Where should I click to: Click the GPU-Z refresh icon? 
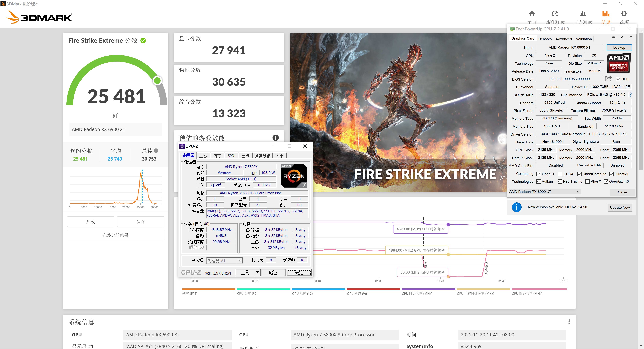pos(622,37)
